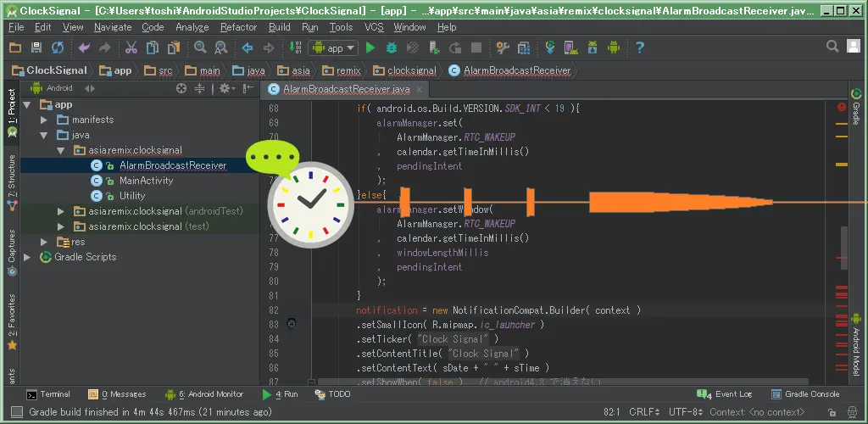Select MainActivity class in tree
Image resolution: width=868 pixels, height=424 pixels.
(x=146, y=181)
